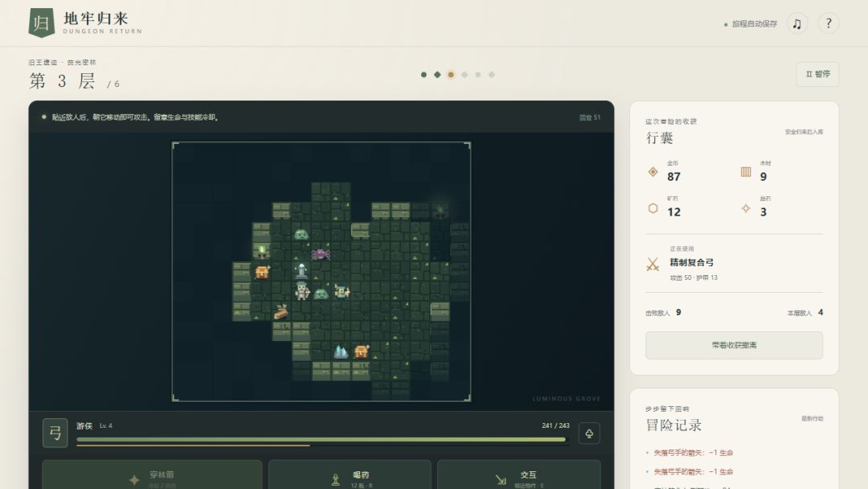Click the 弓 class badge icon

(55, 433)
